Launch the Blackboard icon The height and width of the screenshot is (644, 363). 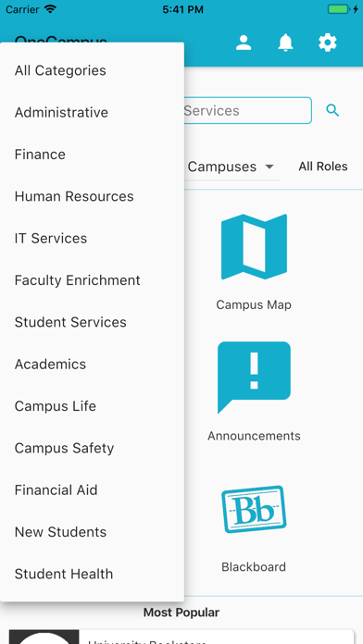pos(254,509)
